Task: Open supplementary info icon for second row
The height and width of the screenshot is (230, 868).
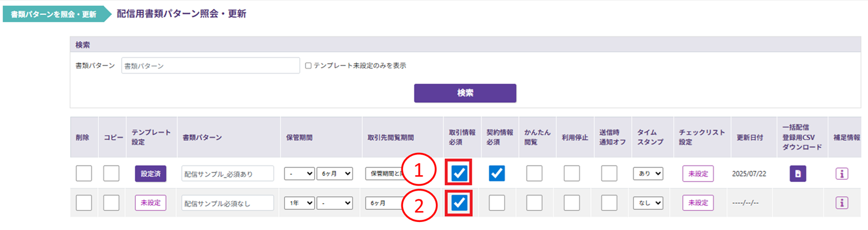Action: point(842,203)
